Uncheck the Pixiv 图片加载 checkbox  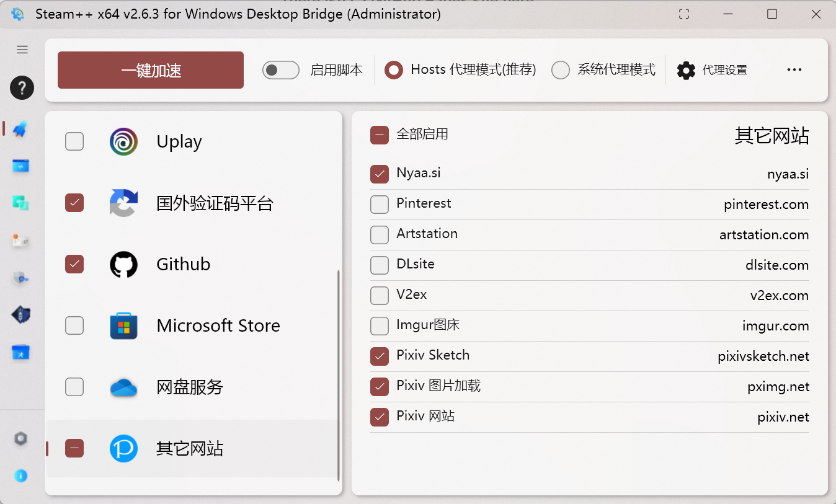pos(380,387)
